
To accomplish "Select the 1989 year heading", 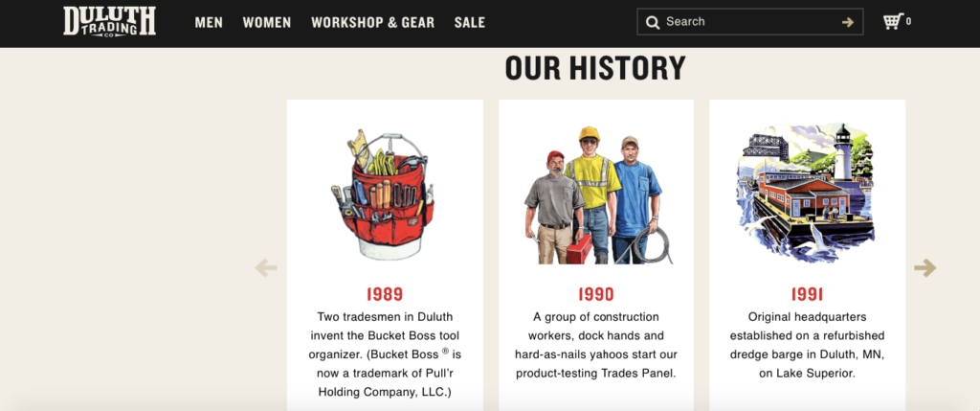I will click(x=385, y=294).
